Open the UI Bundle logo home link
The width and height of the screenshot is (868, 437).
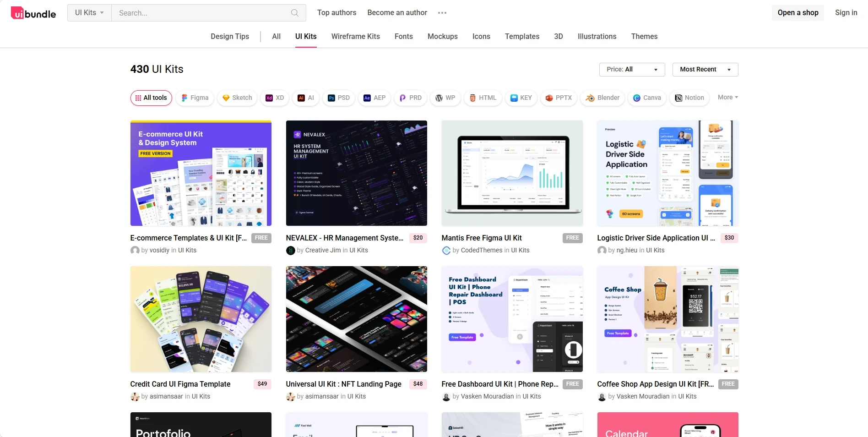pyautogui.click(x=33, y=13)
